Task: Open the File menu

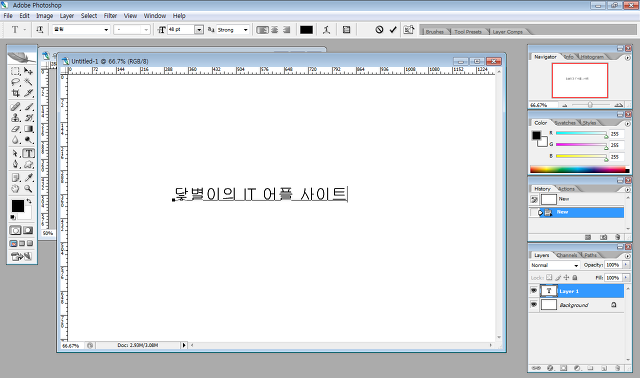Action: (8, 16)
